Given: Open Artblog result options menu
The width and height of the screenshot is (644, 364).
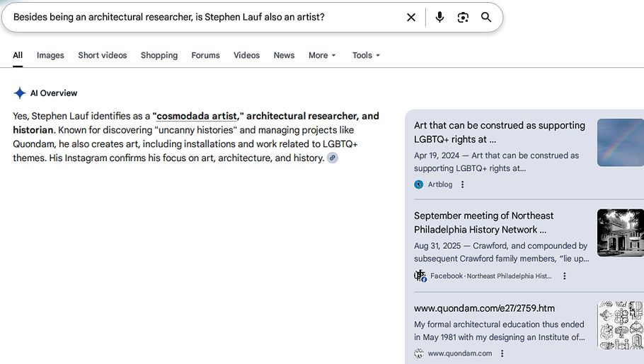Looking at the screenshot, I should (x=463, y=184).
